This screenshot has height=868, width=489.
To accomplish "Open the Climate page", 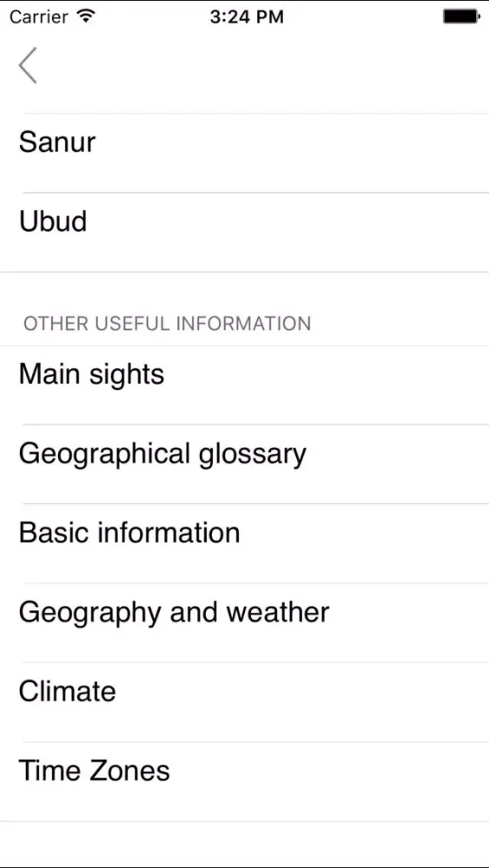I will (244, 702).
